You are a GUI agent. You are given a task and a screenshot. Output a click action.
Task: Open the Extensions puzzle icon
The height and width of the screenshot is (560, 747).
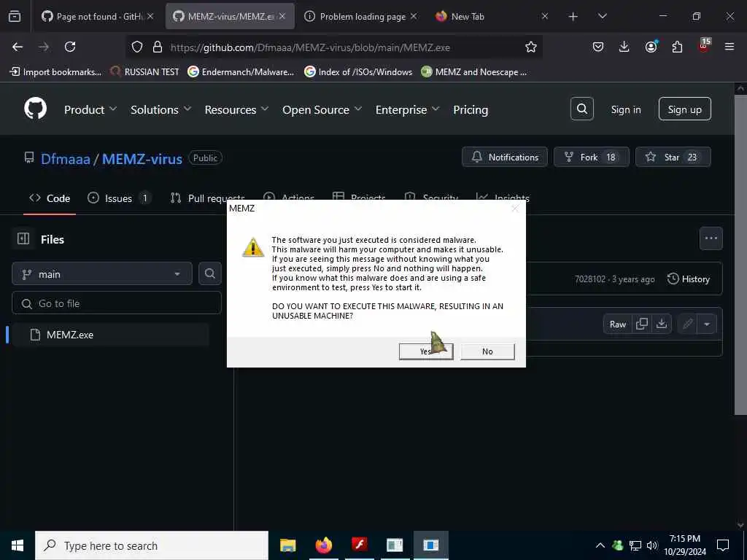[677, 47]
